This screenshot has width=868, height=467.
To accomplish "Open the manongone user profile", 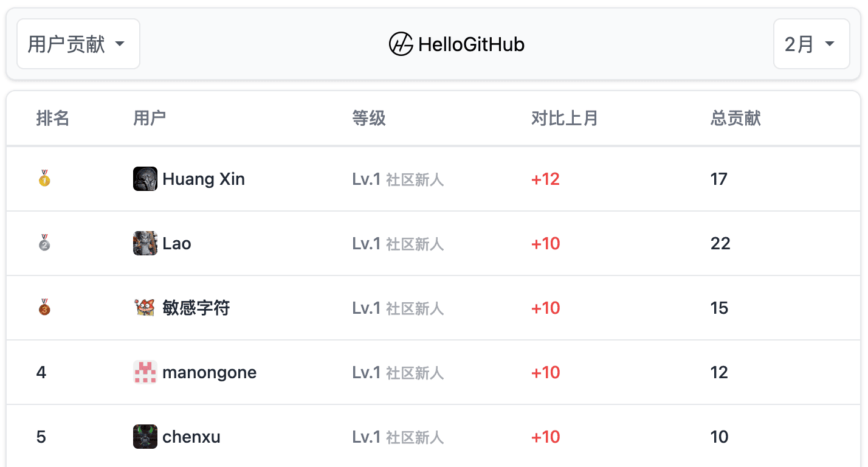I will click(209, 373).
